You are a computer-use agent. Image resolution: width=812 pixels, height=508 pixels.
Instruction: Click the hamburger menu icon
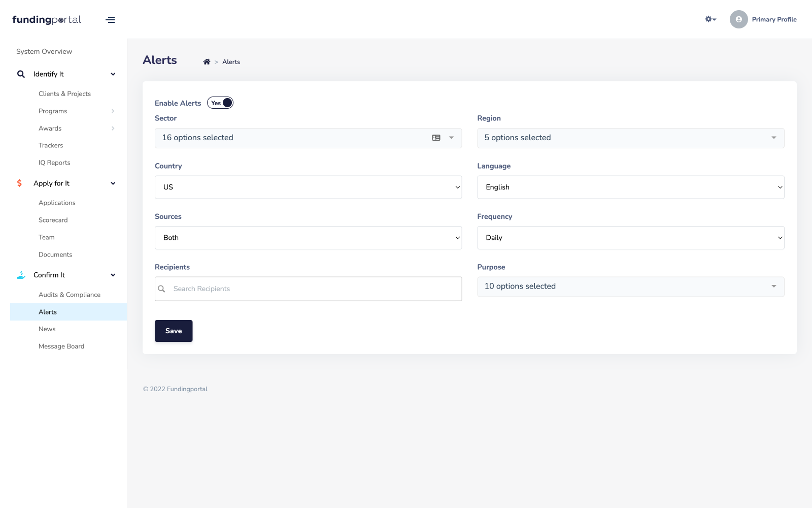[110, 20]
